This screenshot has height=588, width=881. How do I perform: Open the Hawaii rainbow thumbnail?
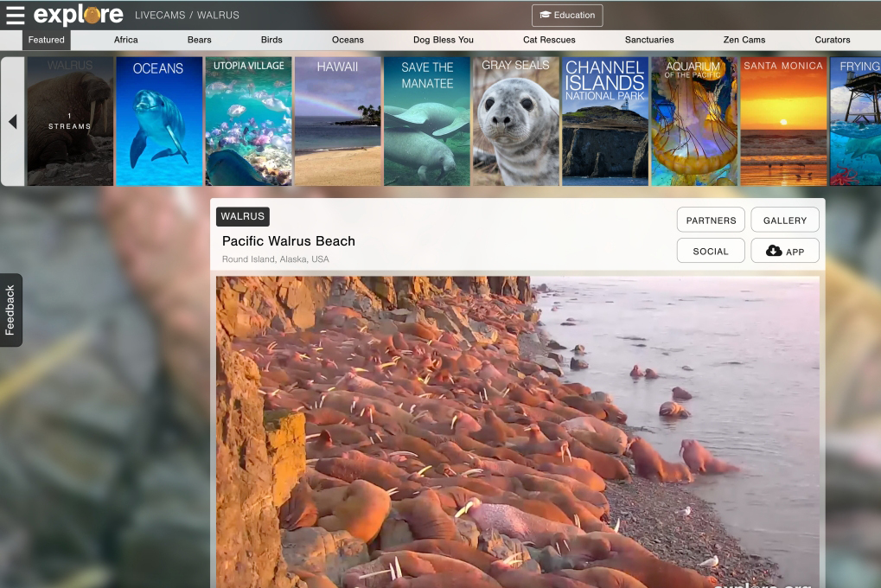(338, 121)
